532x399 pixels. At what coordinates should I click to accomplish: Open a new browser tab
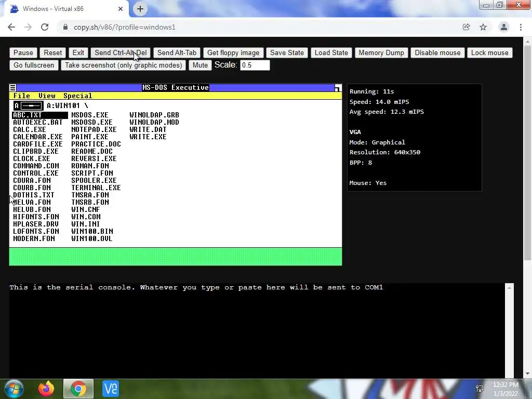(x=140, y=9)
